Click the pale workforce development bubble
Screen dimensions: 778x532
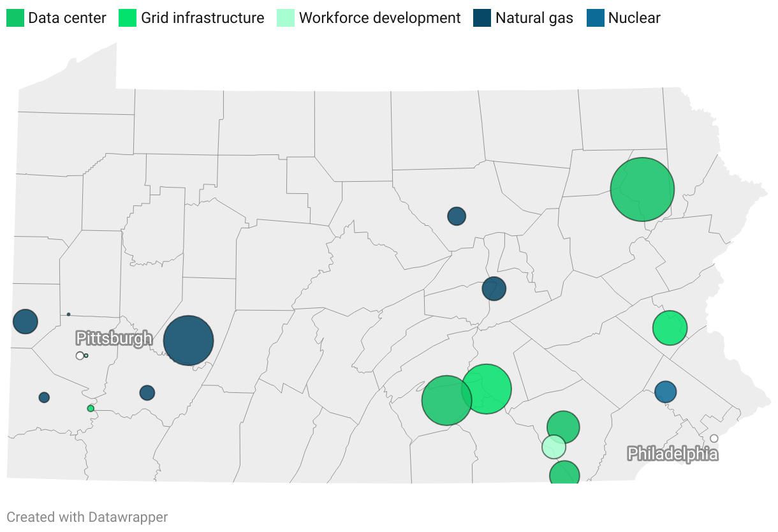click(x=554, y=447)
